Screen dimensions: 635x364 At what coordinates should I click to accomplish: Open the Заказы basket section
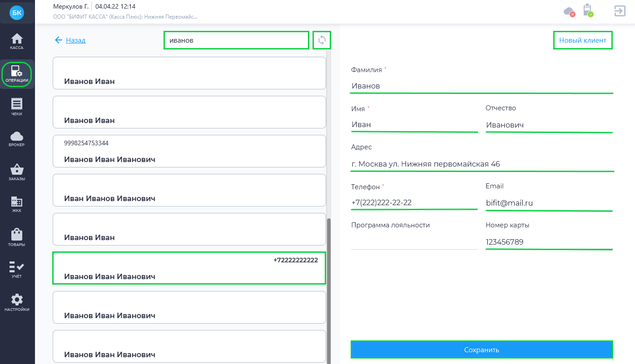tap(17, 172)
